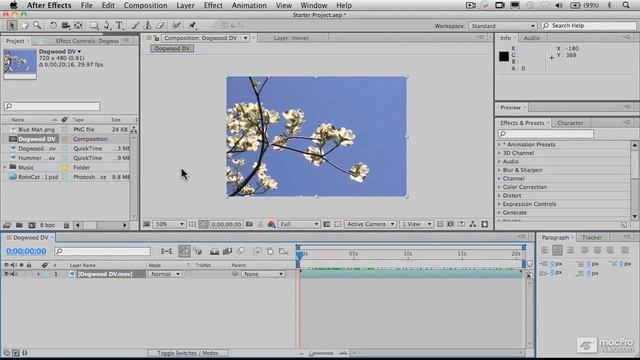Click auto-keyframe stopwatch icon in timeline
This screenshot has height=360, width=640.
click(x=270, y=251)
